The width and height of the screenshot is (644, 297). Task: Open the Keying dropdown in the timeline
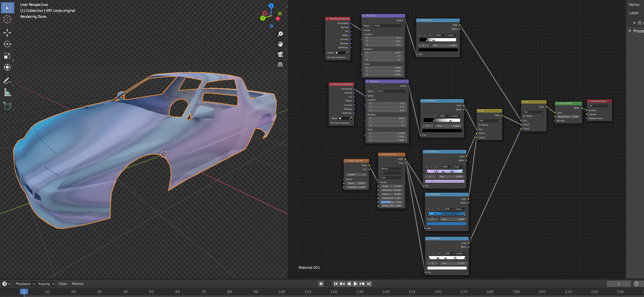(x=46, y=284)
